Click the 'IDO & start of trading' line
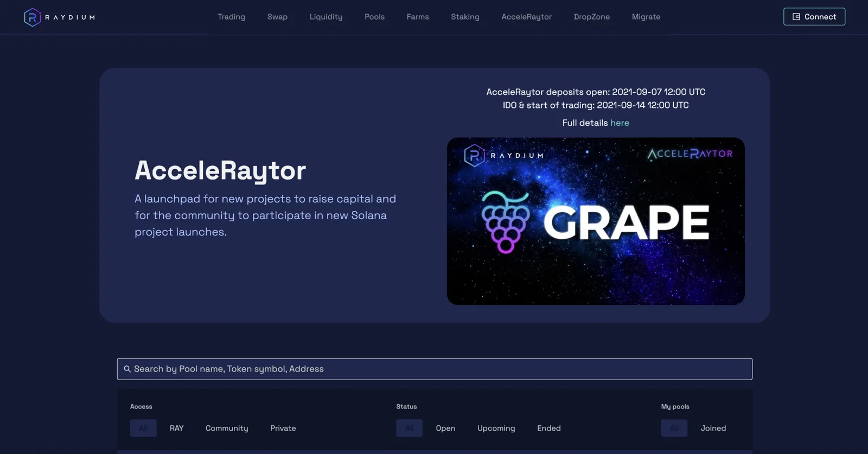Screen dimensions: 868x454 (596, 105)
